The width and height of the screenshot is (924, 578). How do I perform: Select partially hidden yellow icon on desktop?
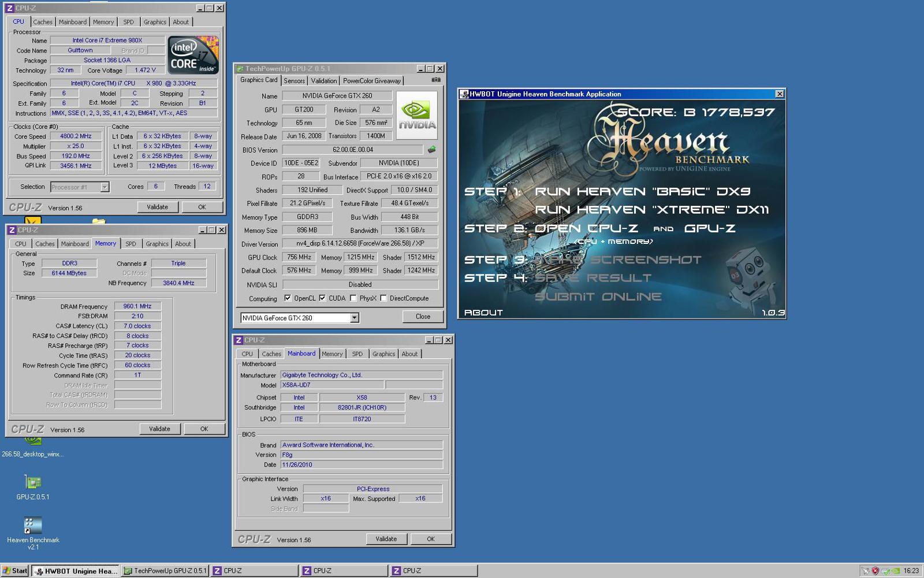[33, 220]
